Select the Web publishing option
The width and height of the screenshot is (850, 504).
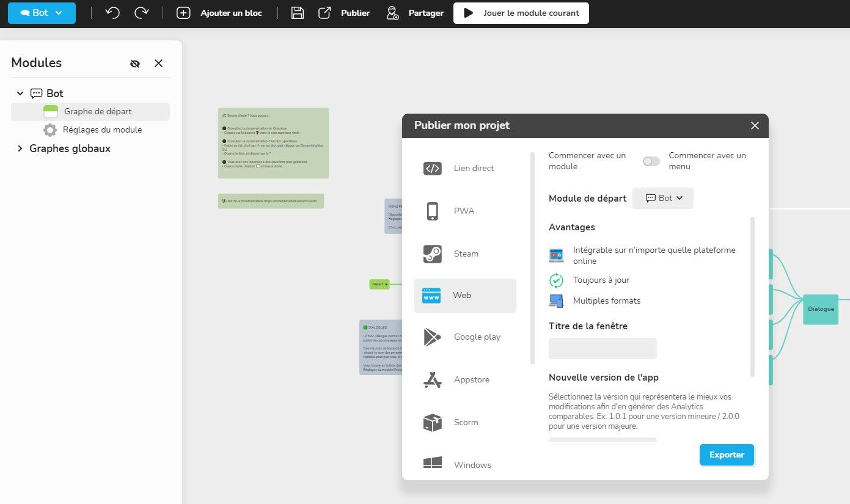(465, 296)
